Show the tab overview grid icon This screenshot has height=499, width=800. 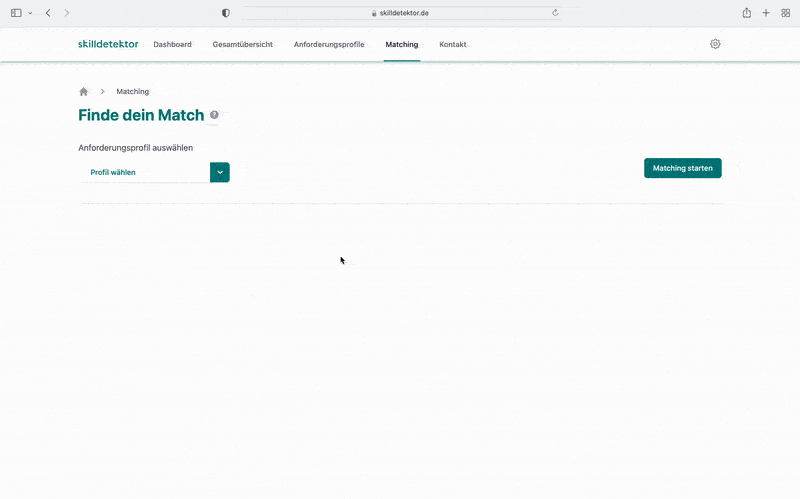pos(786,13)
